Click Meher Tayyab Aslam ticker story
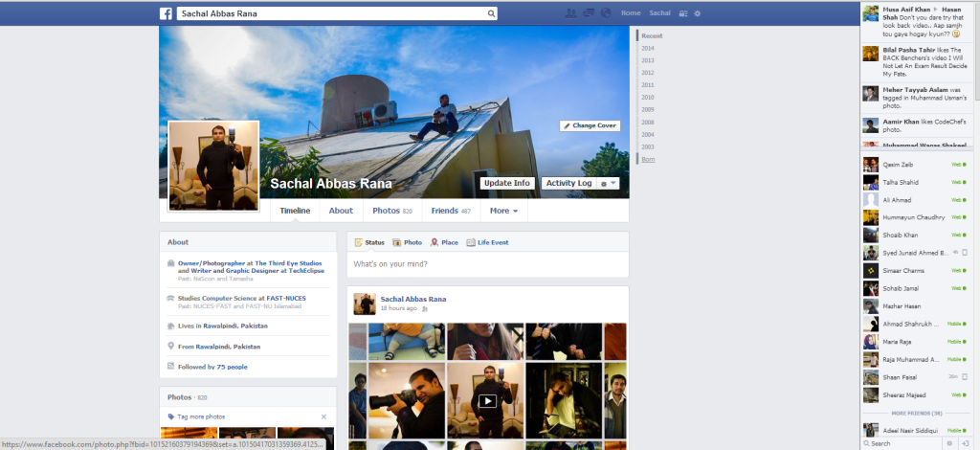 (x=916, y=98)
